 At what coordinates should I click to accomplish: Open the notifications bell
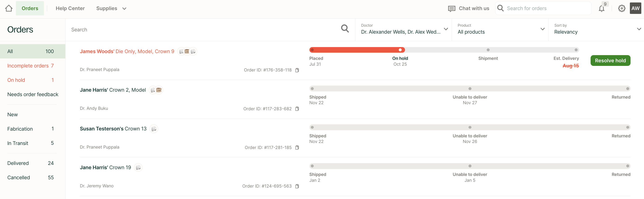pyautogui.click(x=601, y=9)
